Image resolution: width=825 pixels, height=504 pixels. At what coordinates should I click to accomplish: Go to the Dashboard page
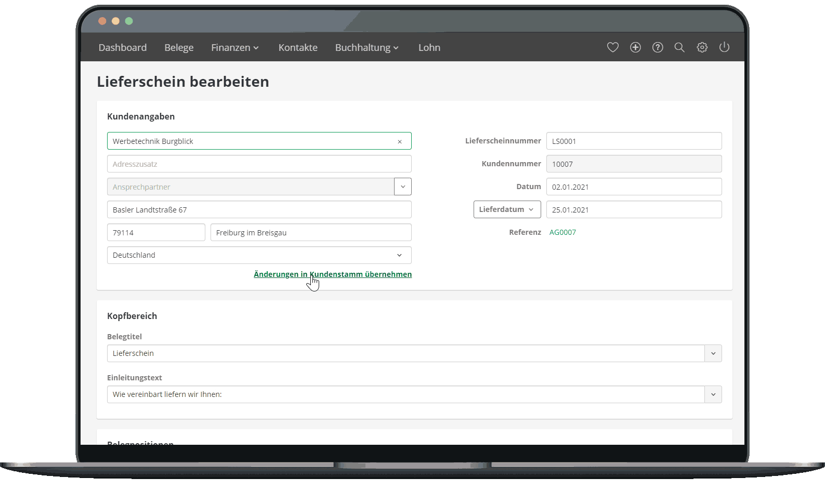[123, 47]
